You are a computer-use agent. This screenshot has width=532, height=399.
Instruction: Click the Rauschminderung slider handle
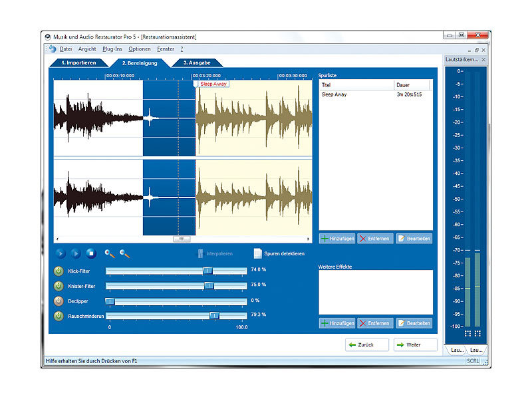[214, 315]
